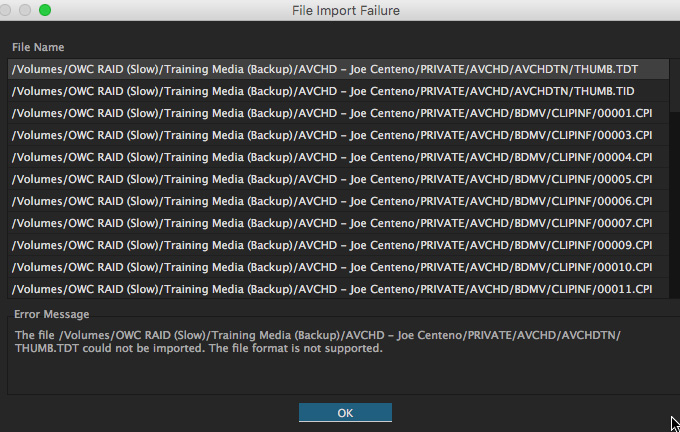Screen dimensions: 680x432
Task: Select the 00001.CPI file row
Action: pyautogui.click(x=338, y=113)
